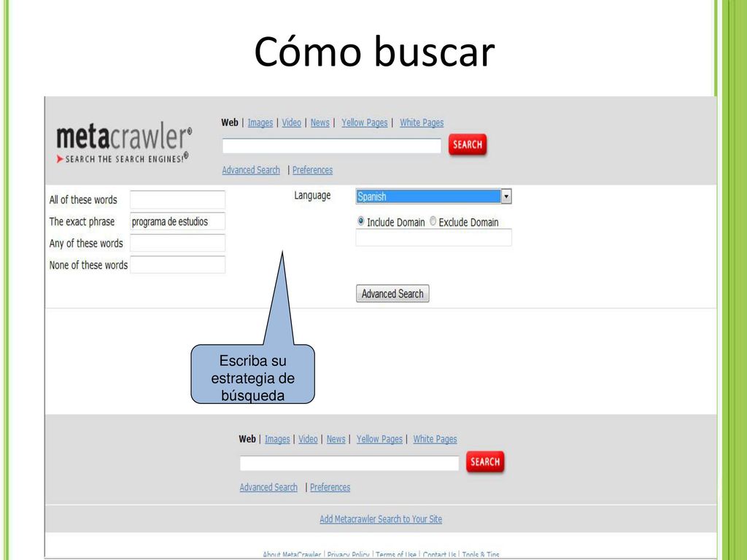Click the About MetaCrawler footer link

292,555
